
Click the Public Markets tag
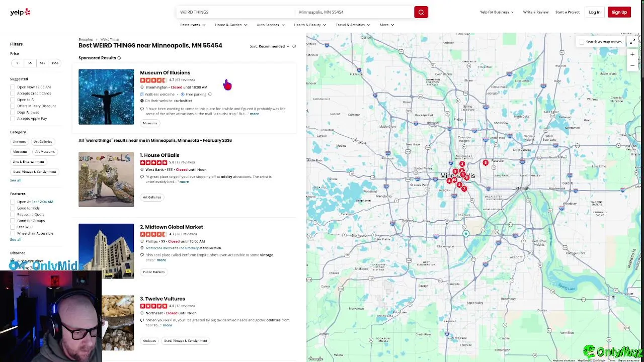pyautogui.click(x=154, y=272)
